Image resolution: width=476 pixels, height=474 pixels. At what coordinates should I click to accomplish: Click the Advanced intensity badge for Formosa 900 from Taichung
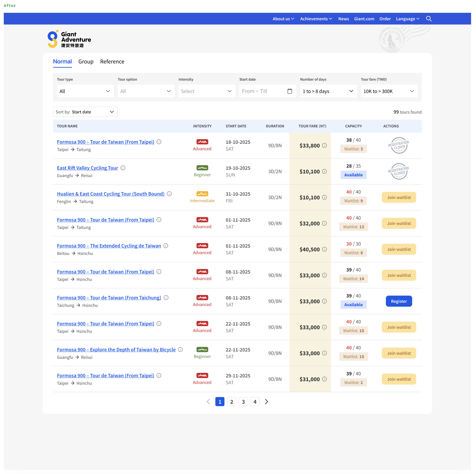202,298
